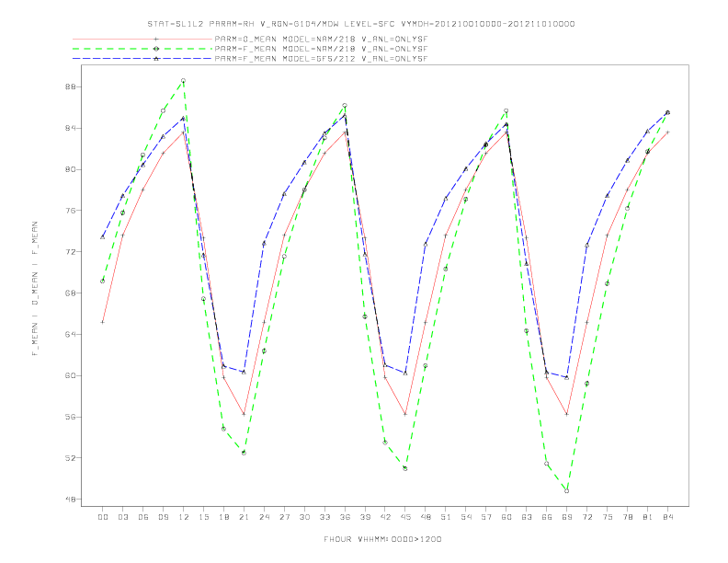Click x-axis tick label 33
The height and width of the screenshot is (563, 728).
coord(324,517)
